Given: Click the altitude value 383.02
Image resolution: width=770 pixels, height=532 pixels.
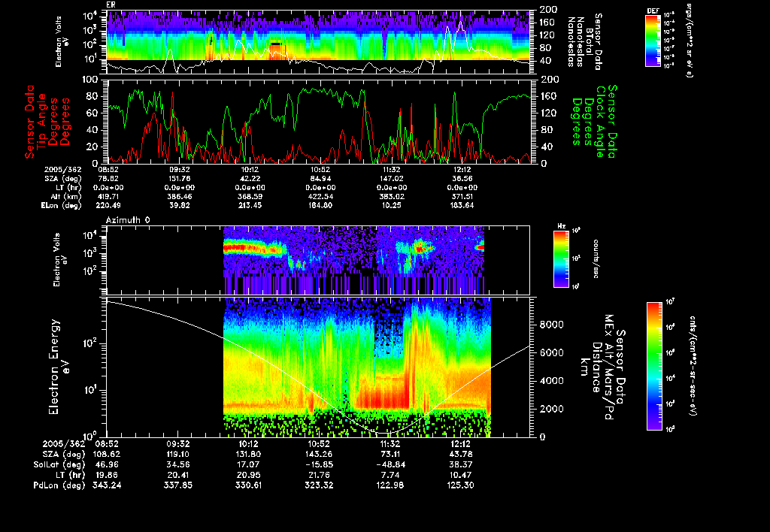Looking at the screenshot, I should (391, 196).
